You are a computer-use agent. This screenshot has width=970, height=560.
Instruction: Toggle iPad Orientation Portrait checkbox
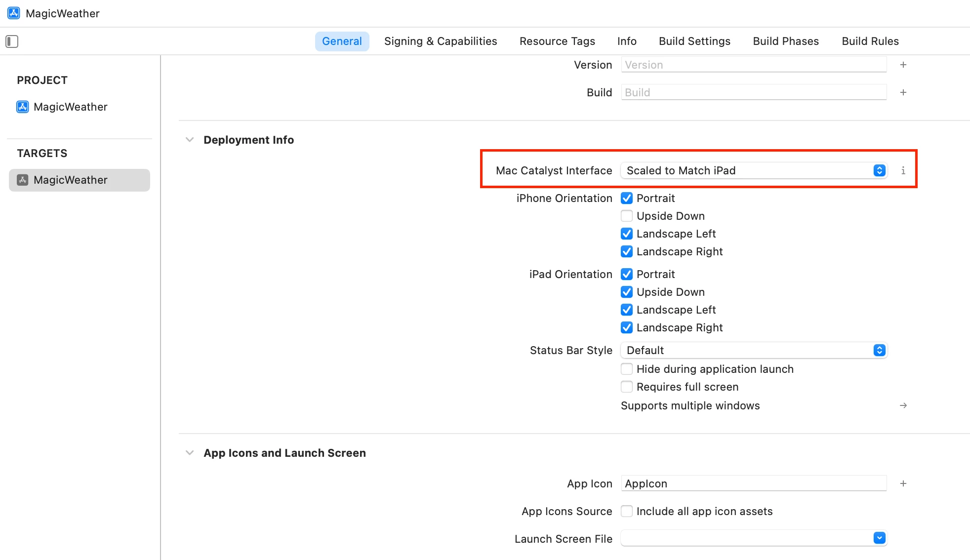tap(627, 274)
